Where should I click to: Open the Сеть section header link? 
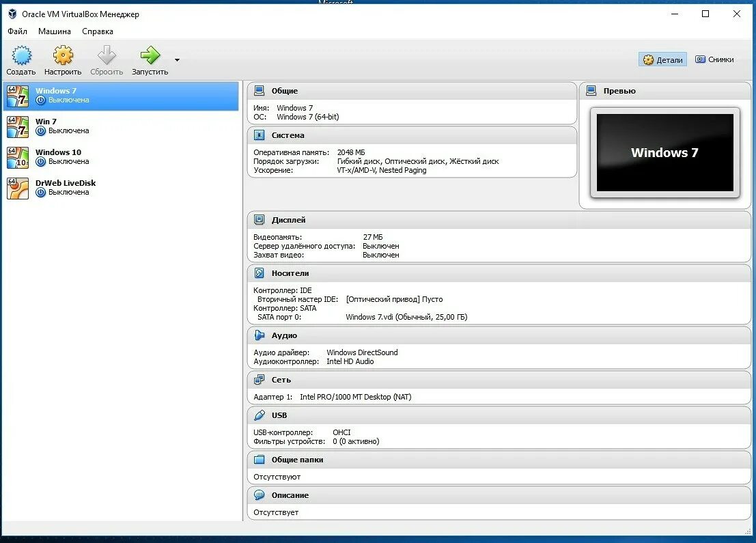(281, 380)
